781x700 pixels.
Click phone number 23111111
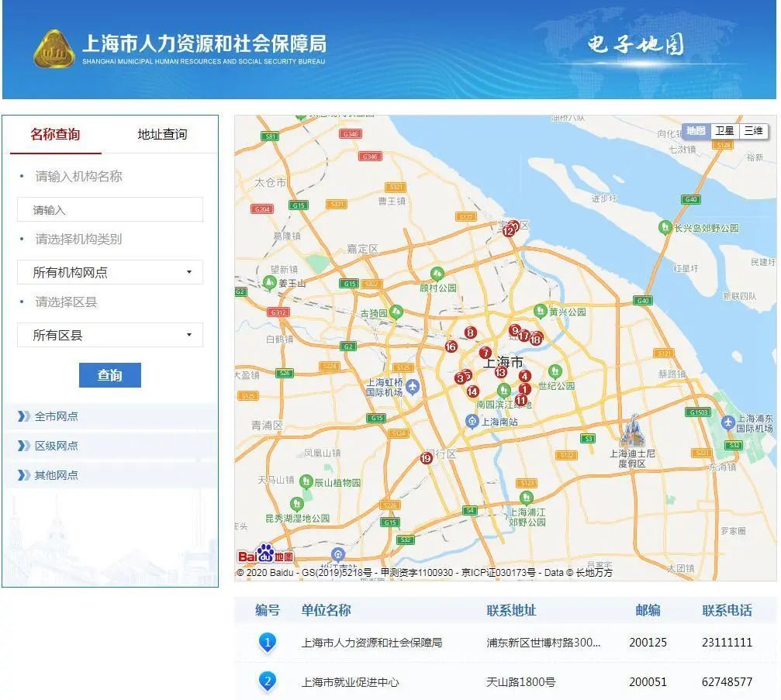727,643
